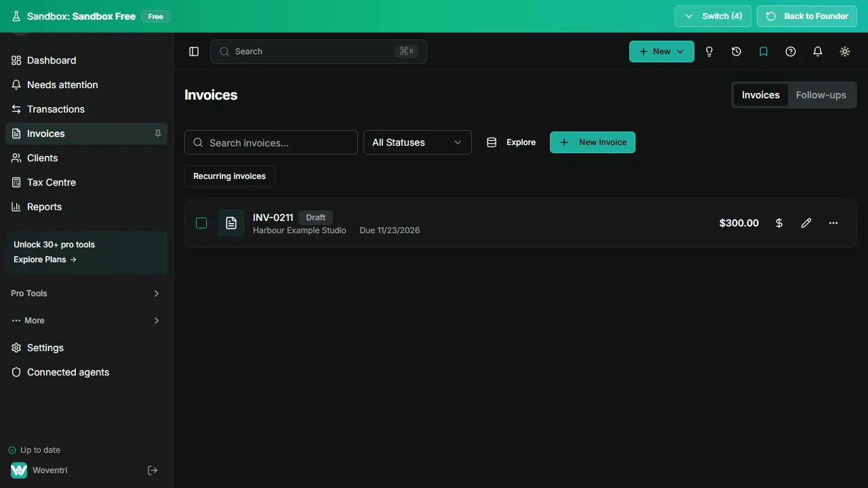Click the logout icon beside Woventri
Image resolution: width=868 pixels, height=488 pixels.
pyautogui.click(x=153, y=470)
